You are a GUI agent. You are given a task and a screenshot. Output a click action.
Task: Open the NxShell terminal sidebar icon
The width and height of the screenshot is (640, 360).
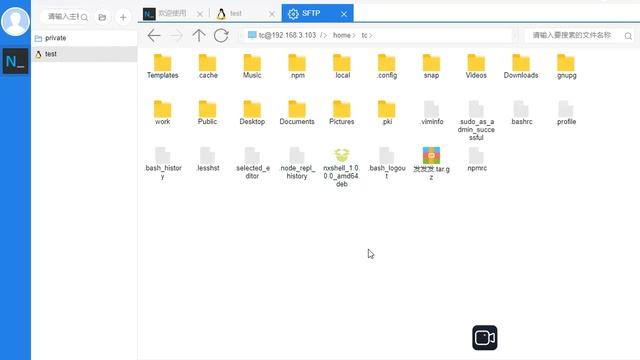pos(15,61)
